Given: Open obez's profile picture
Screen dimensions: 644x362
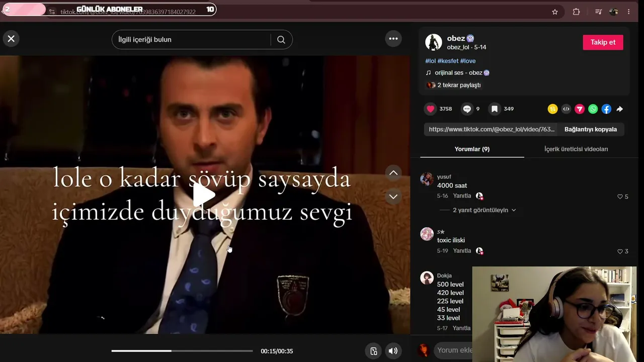Looking at the screenshot, I should (x=434, y=42).
